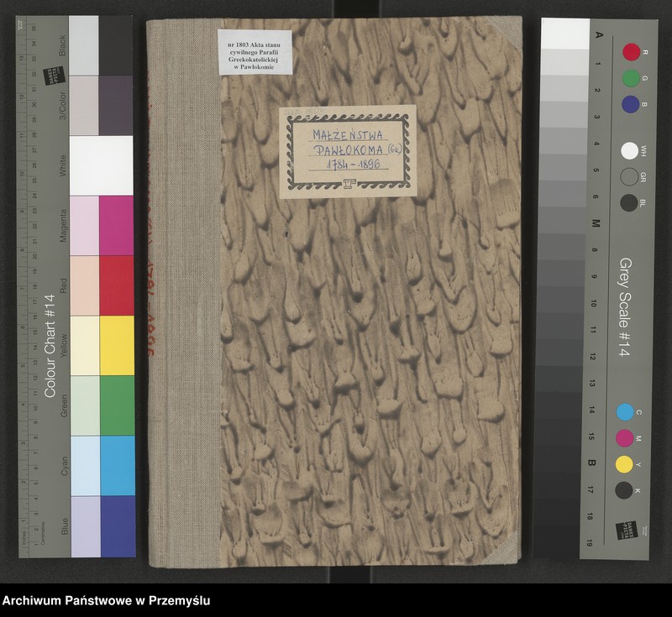Image resolution: width=672 pixels, height=617 pixels.
Task: Click the green G circle on grey scale card
Action: pyautogui.click(x=630, y=78)
